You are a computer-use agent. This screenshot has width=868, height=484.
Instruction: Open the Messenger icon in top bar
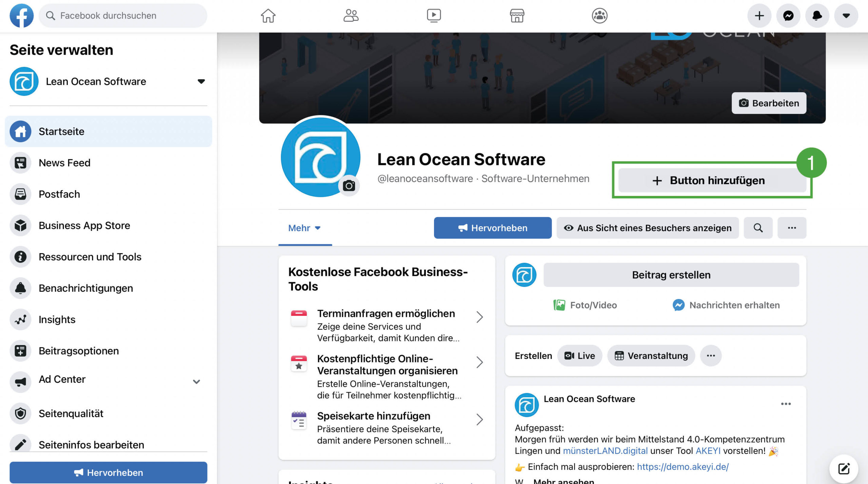[788, 16]
